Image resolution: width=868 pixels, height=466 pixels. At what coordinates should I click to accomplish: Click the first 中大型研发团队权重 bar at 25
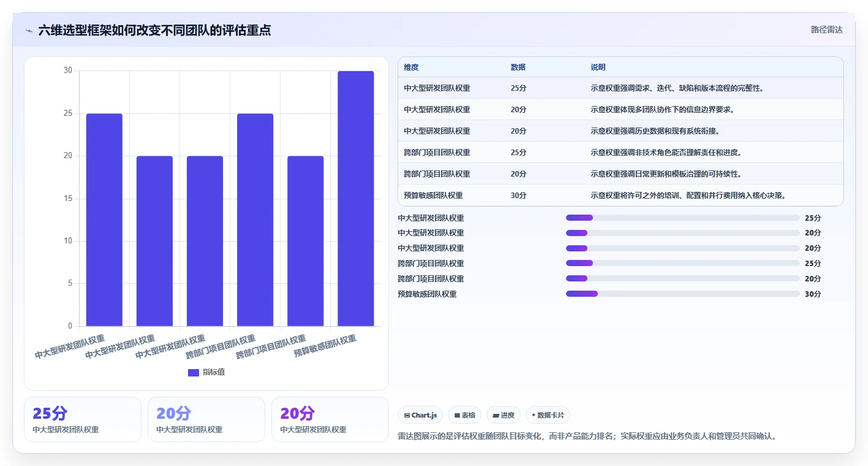104,220
